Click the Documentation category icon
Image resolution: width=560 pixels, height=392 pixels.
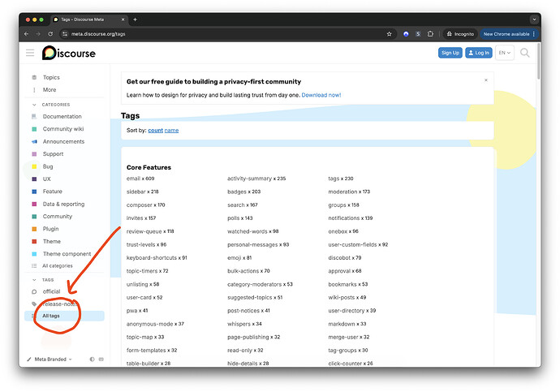[34, 117]
